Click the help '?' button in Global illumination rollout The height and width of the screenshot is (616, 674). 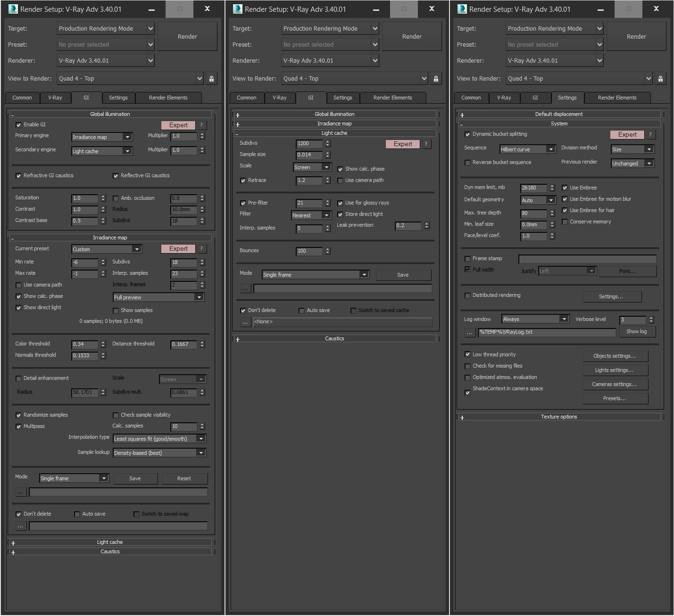coord(201,125)
